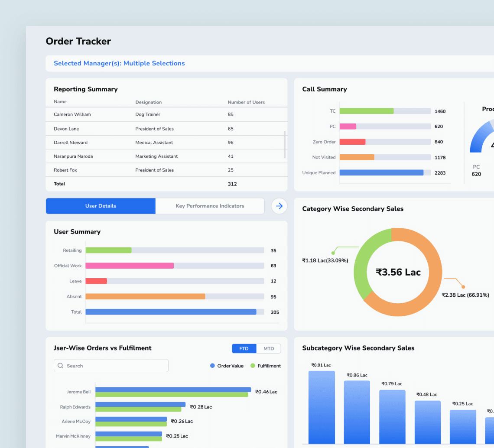Click the PC 620 gauge label
Screen dimensions: 494x448
click(476, 170)
